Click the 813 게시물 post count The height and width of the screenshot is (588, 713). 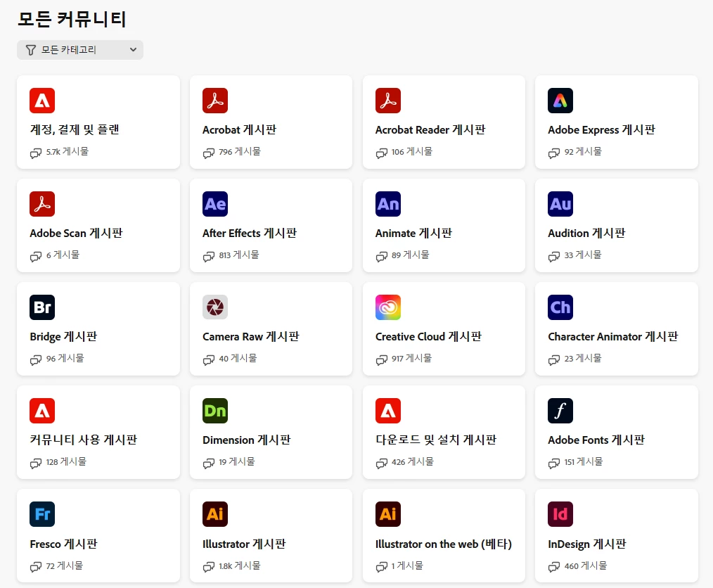[239, 255]
